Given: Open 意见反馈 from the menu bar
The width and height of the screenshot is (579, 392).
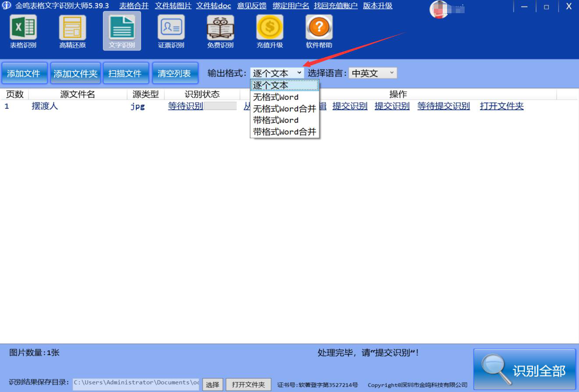Looking at the screenshot, I should pyautogui.click(x=252, y=6).
